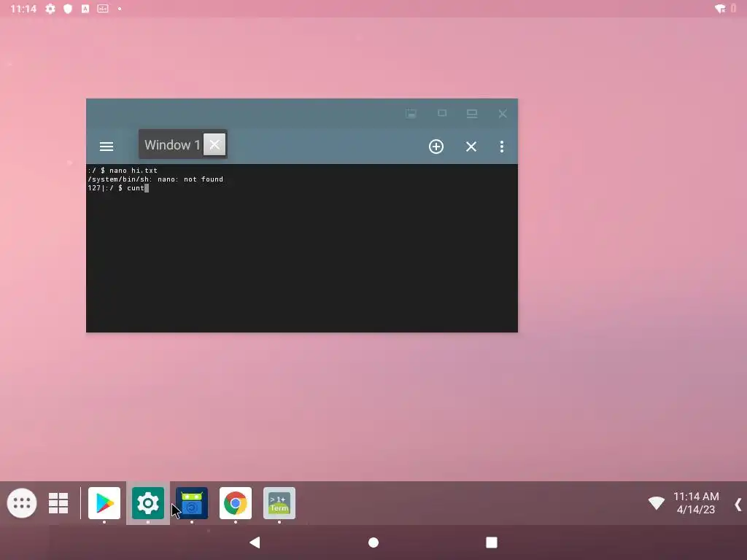747x560 pixels.
Task: Launch Chrome from the taskbar
Action: (236, 503)
